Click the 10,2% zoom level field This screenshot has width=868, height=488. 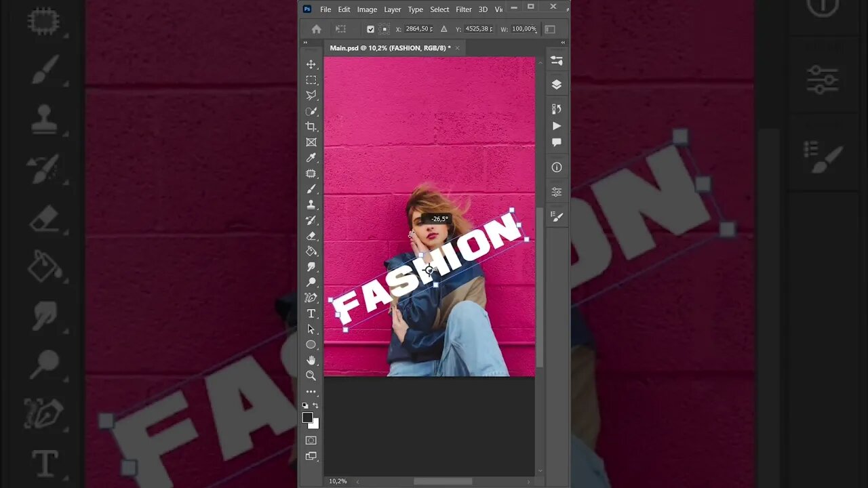[x=338, y=481]
